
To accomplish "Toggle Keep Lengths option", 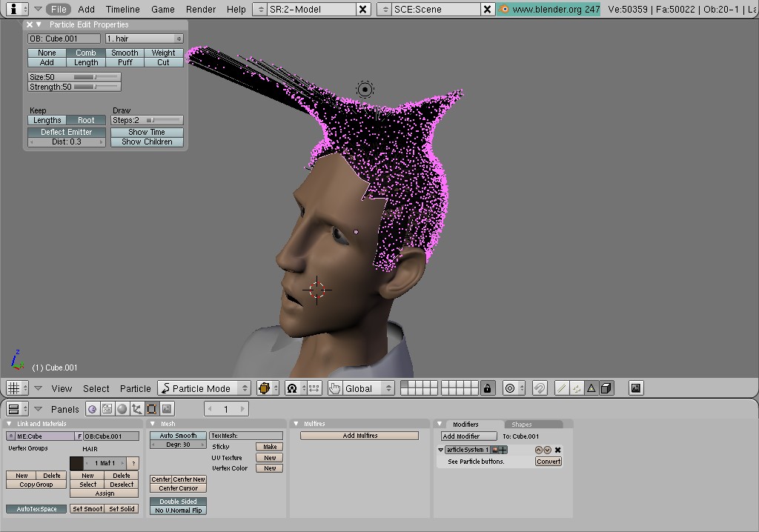I will click(x=47, y=120).
